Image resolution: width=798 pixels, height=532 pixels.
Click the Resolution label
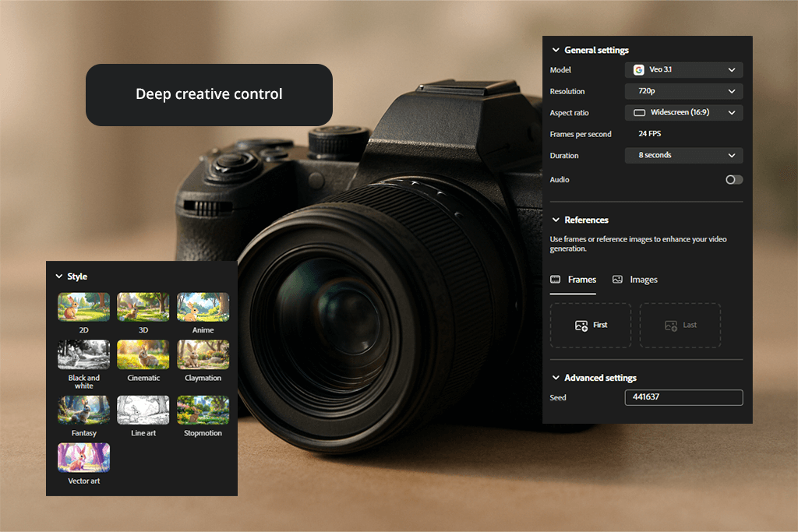point(567,92)
